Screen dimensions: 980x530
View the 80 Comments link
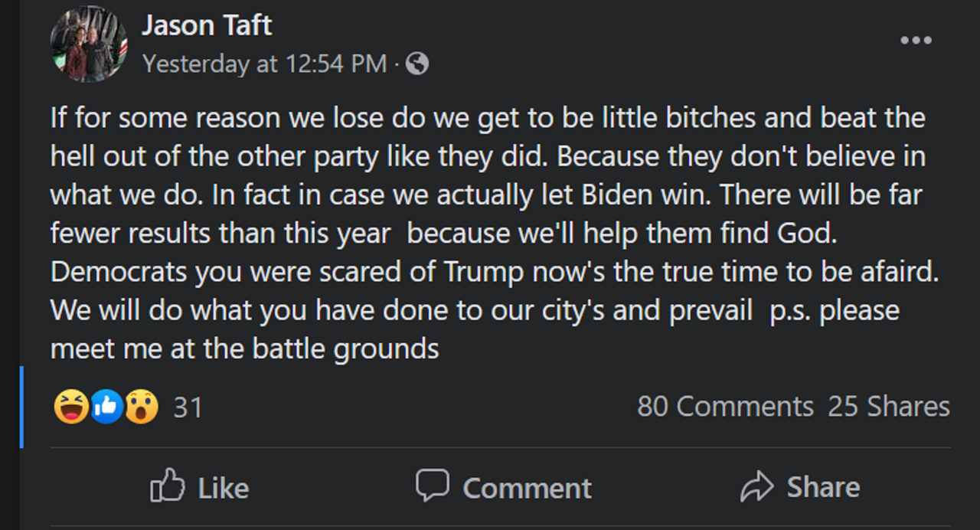pyautogui.click(x=724, y=406)
